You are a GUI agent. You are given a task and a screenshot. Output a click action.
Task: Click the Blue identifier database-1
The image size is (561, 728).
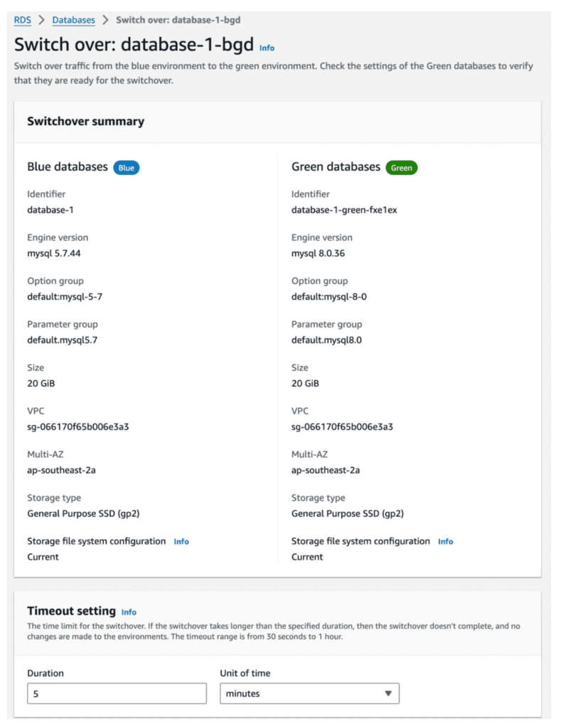click(51, 210)
